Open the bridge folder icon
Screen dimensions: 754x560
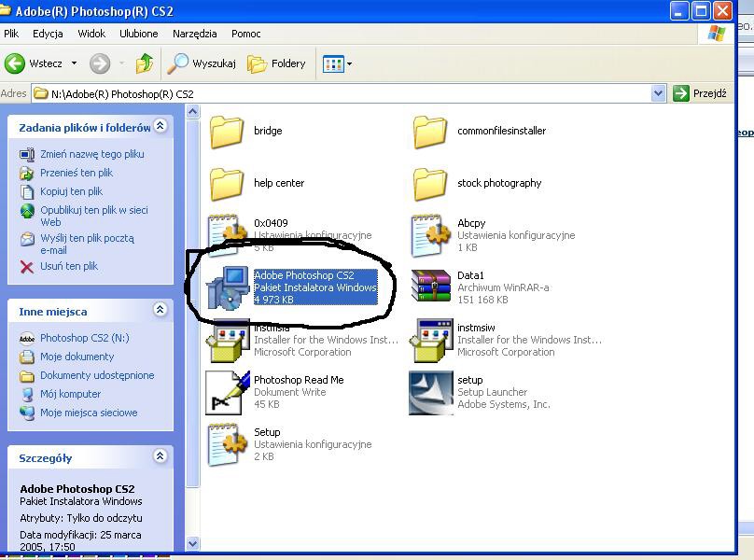point(226,132)
